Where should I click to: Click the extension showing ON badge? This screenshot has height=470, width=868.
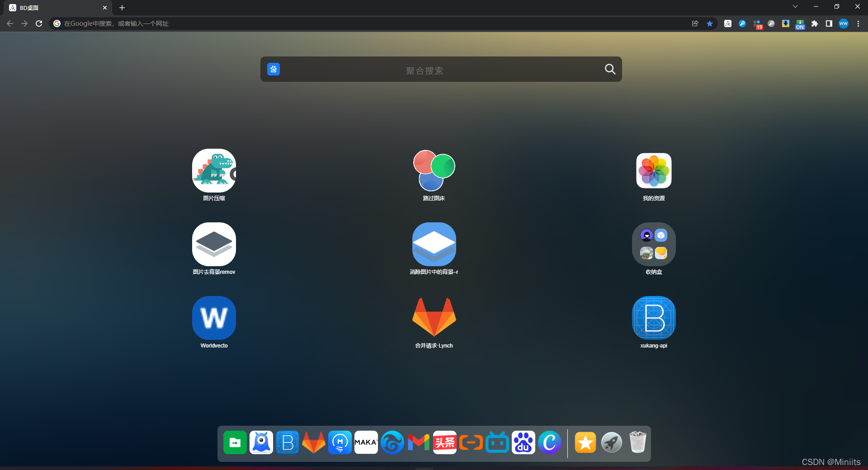click(x=800, y=24)
